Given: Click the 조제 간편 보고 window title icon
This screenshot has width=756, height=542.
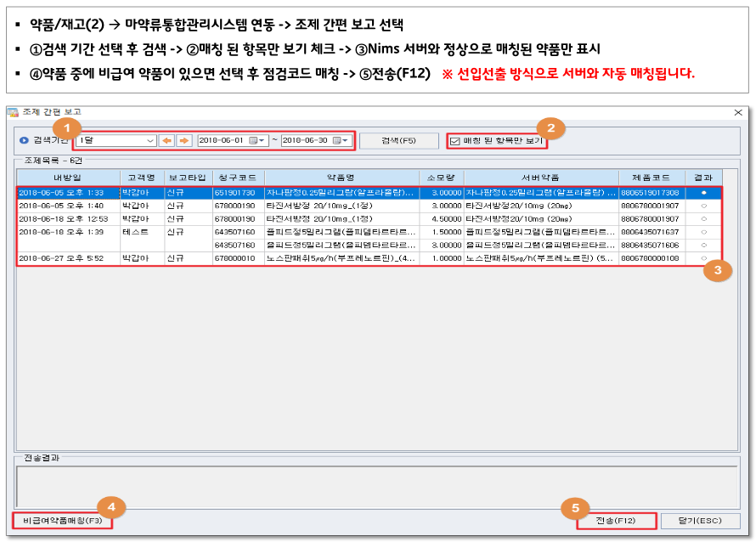Looking at the screenshot, I should pos(13,113).
